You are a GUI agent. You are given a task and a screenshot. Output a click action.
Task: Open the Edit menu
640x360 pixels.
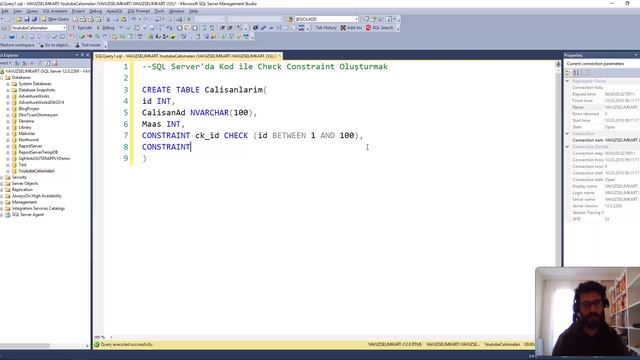5,11
